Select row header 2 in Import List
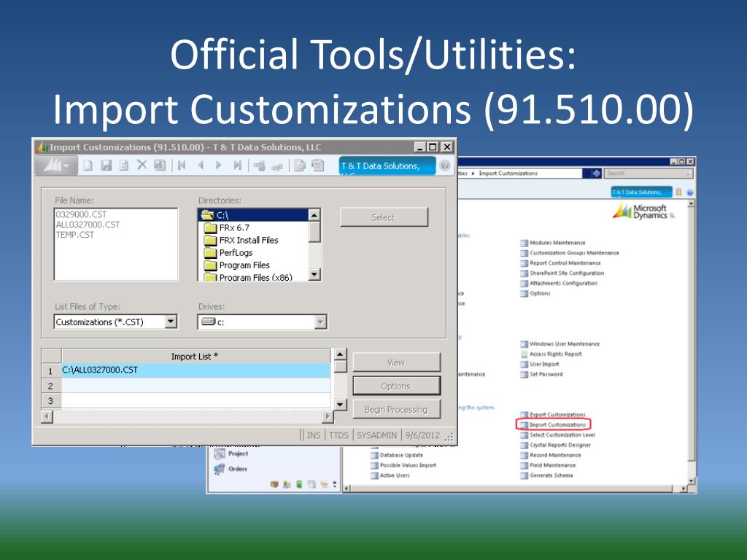 click(51, 386)
